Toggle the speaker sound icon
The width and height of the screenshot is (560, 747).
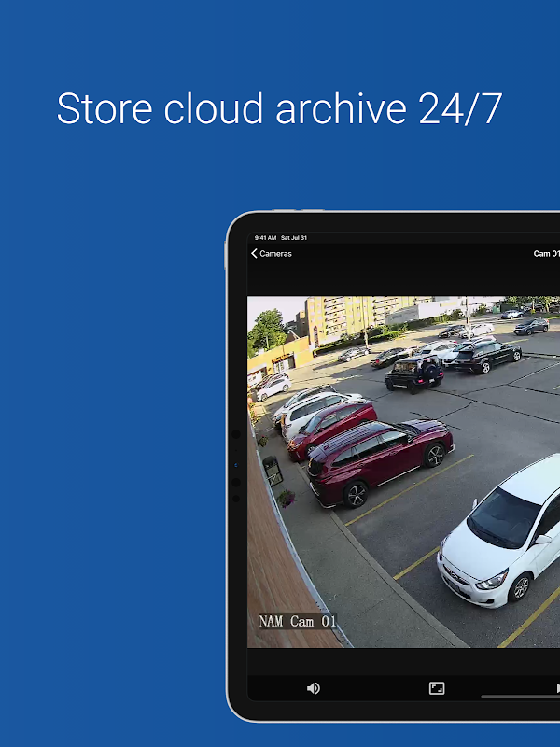click(x=314, y=688)
